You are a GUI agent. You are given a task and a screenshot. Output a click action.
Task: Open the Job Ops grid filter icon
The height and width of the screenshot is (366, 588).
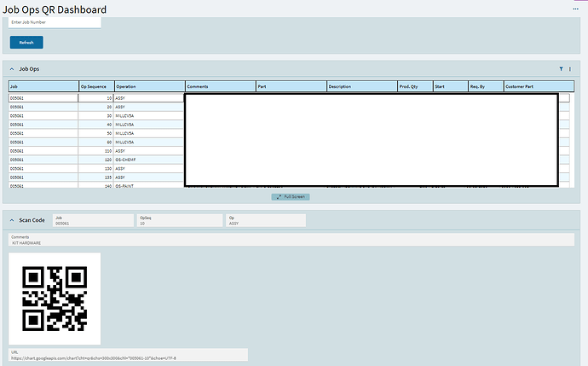click(561, 69)
